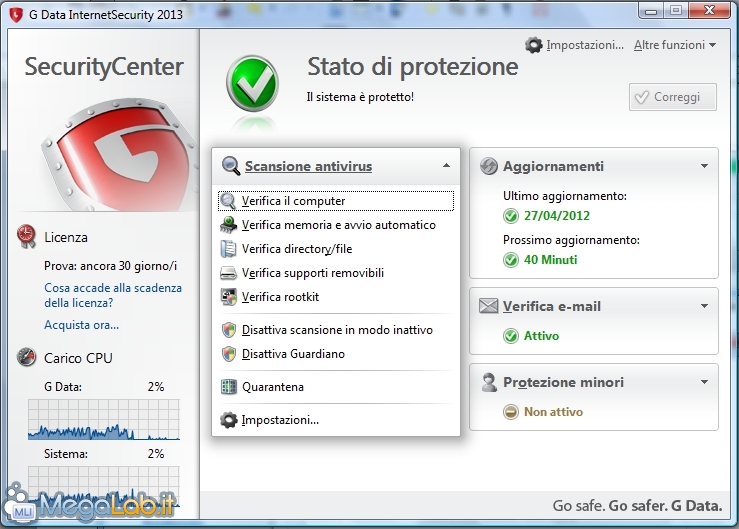Expand the Aggiornamenti dropdown arrow
This screenshot has height=529, width=739.
point(704,166)
